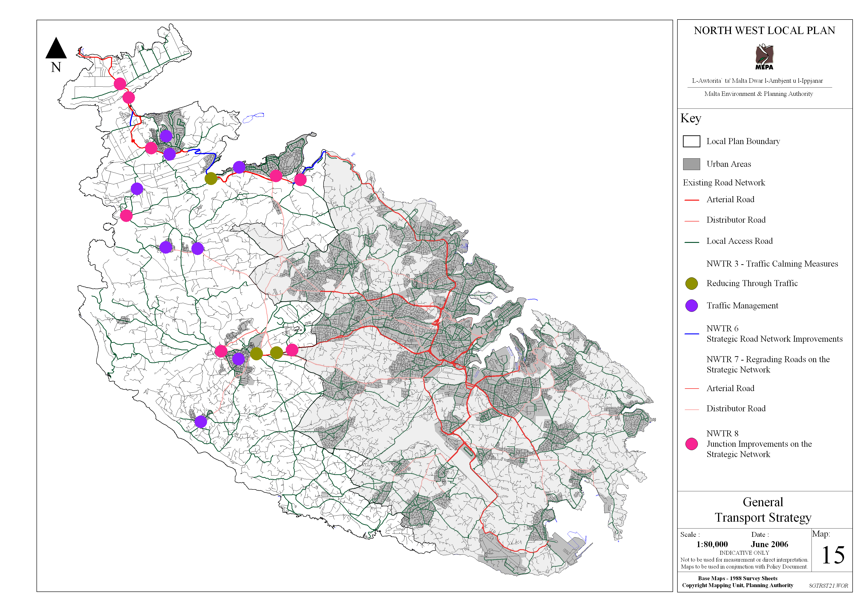Click 'Local Plan Boundary' legend label
This screenshot has width=868, height=614.
pos(743,142)
